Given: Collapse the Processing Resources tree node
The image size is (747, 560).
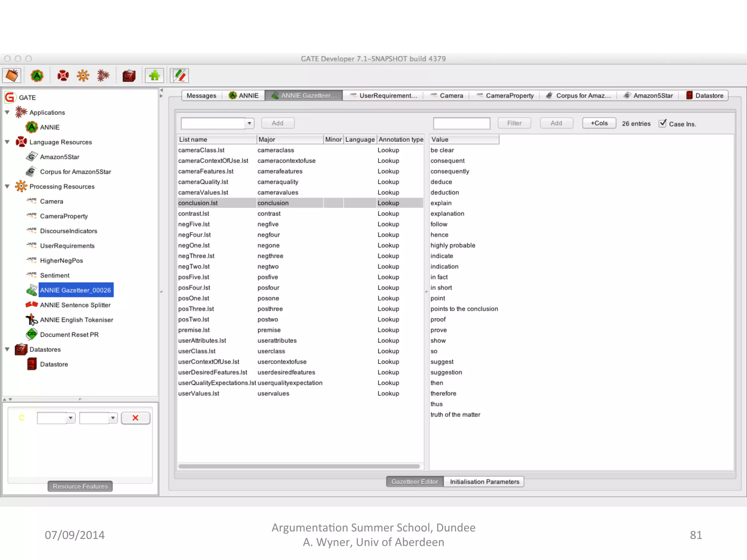Looking at the screenshot, I should click(x=7, y=186).
